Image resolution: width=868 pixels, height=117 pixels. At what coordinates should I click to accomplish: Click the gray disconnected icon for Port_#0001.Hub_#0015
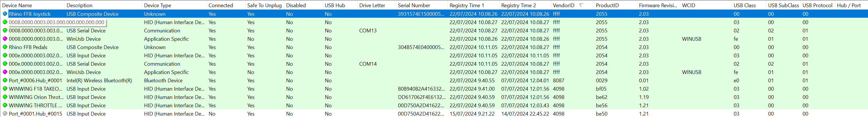[5, 114]
